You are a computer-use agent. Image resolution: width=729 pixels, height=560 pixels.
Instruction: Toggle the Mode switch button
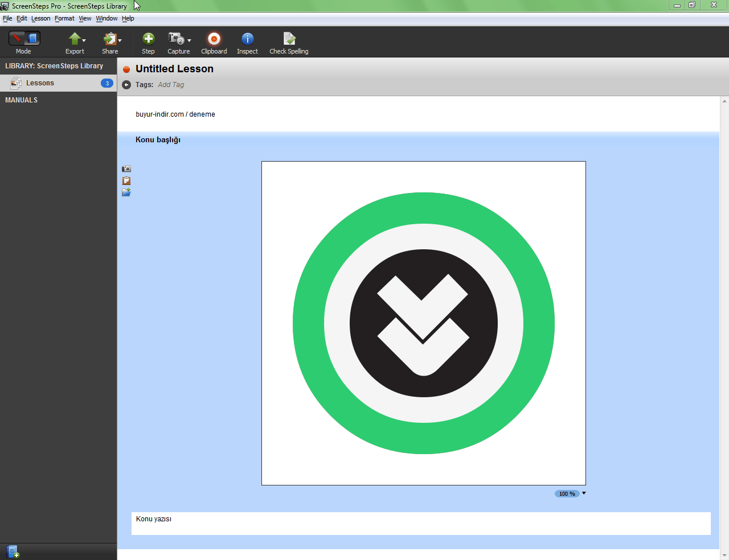click(24, 38)
